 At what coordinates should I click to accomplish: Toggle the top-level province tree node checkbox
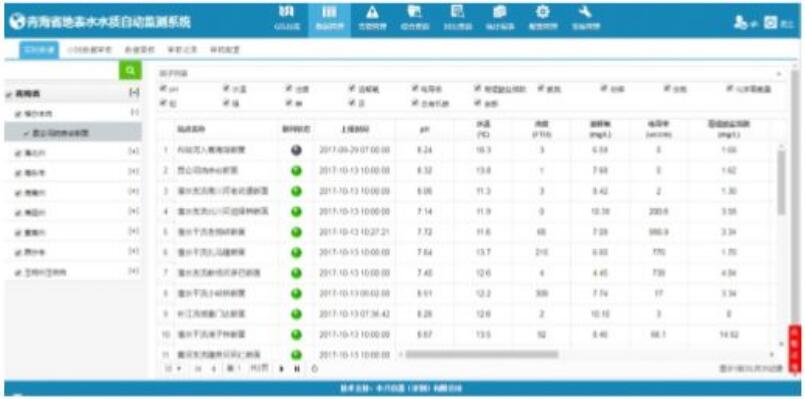[9, 94]
